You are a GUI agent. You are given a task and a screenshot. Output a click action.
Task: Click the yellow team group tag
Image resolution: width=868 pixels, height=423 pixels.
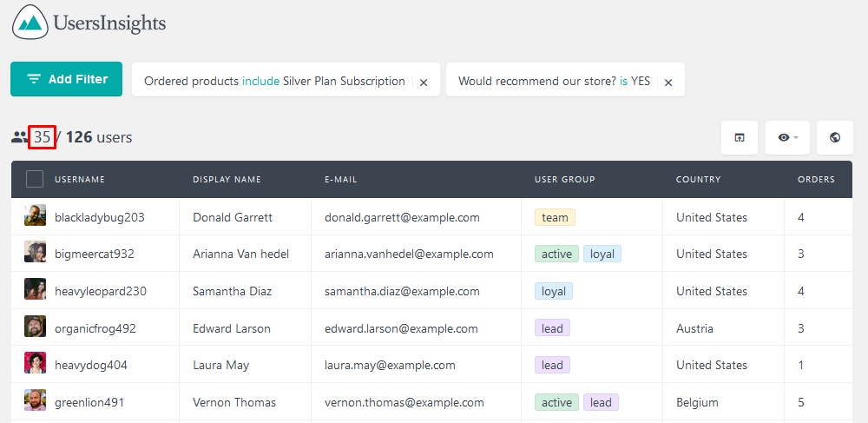point(556,218)
